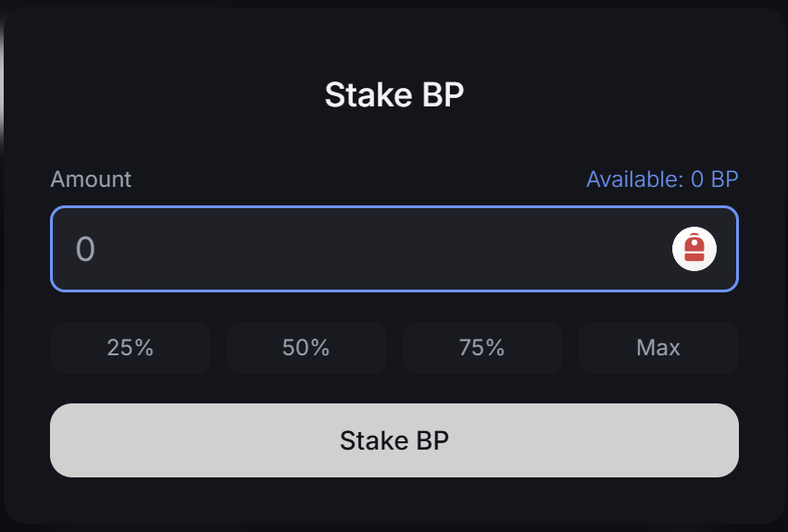Screen dimensions: 788x532
Task: Tap the BP currency icon inside the input
Action: pos(694,249)
